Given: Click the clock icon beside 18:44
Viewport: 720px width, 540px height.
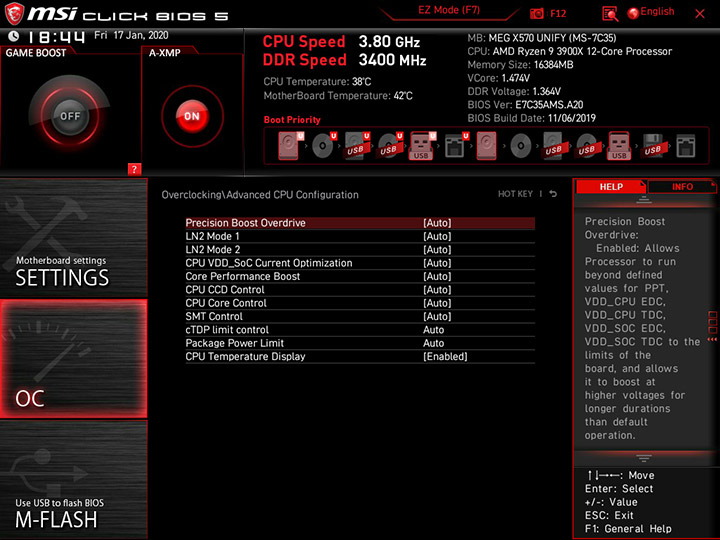Looking at the screenshot, I should point(13,36).
